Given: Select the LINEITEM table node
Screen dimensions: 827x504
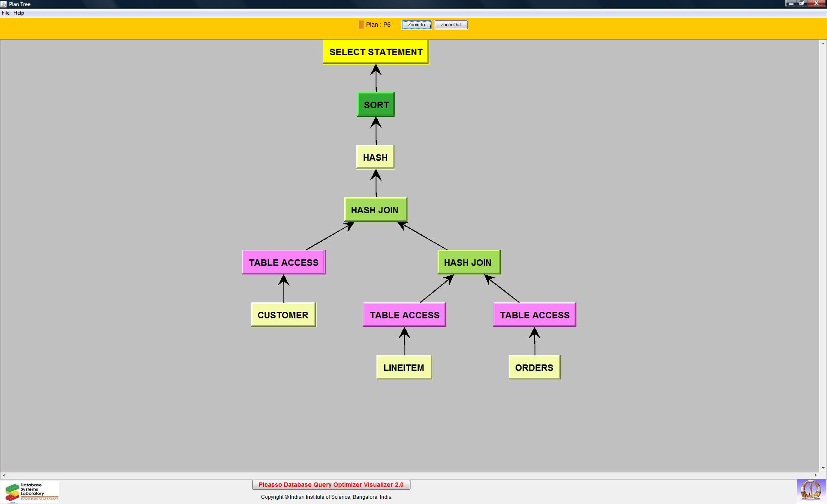Looking at the screenshot, I should click(404, 367).
